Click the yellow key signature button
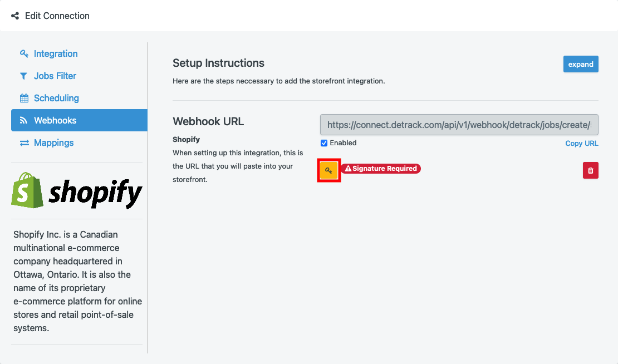 click(328, 170)
